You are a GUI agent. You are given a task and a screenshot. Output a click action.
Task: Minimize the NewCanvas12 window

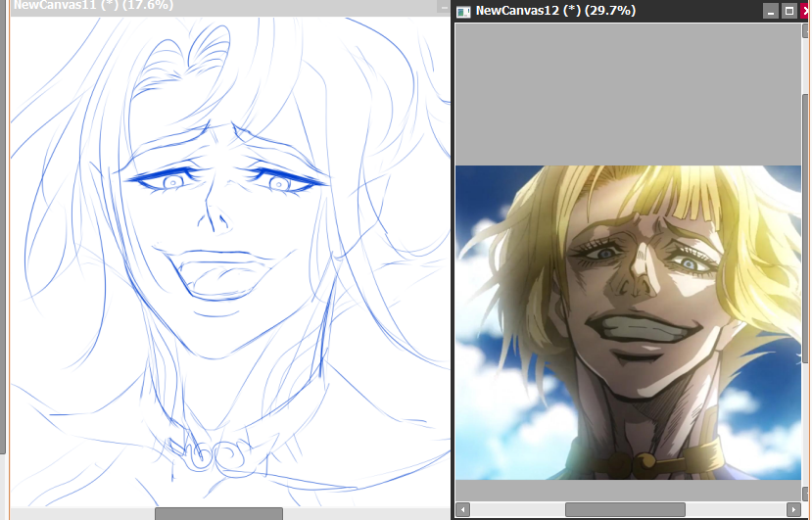(x=771, y=11)
